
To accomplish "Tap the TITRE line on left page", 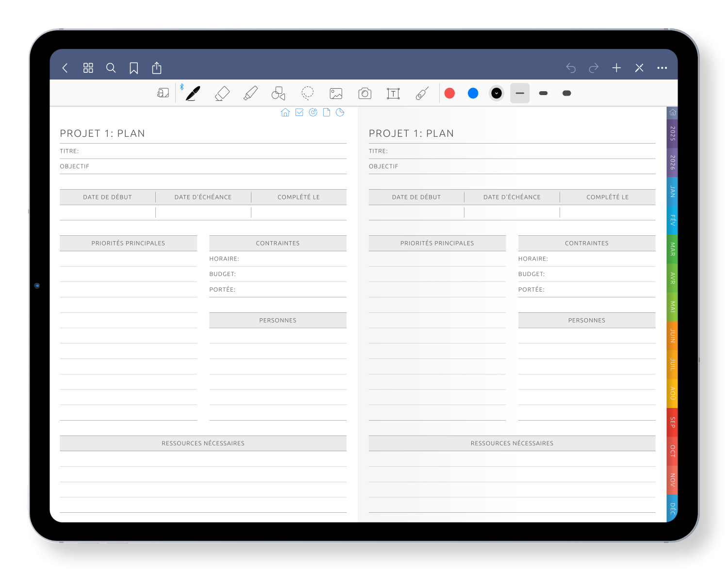I will click(x=203, y=151).
